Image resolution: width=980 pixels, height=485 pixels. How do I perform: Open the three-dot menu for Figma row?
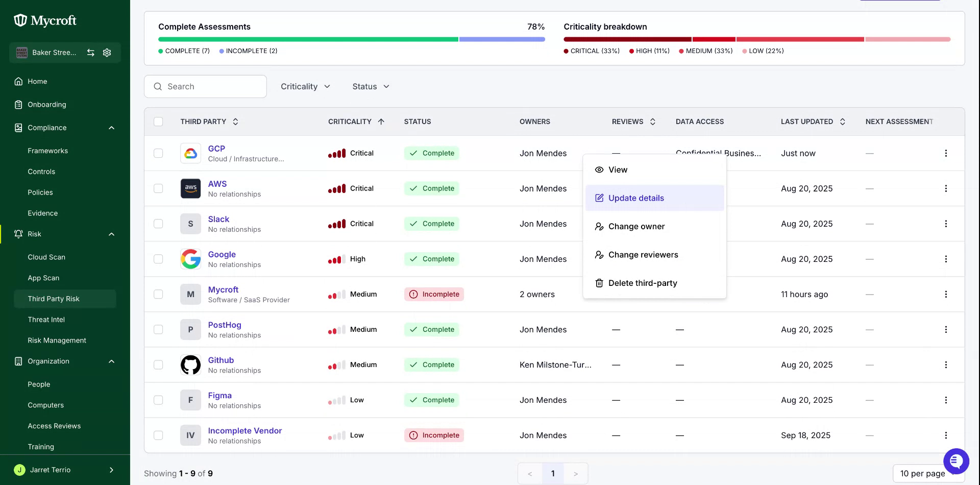coord(946,400)
